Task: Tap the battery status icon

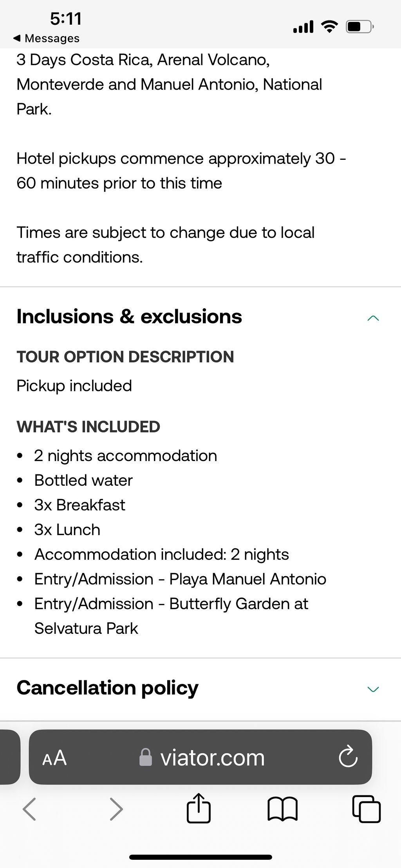Action: 359,27
